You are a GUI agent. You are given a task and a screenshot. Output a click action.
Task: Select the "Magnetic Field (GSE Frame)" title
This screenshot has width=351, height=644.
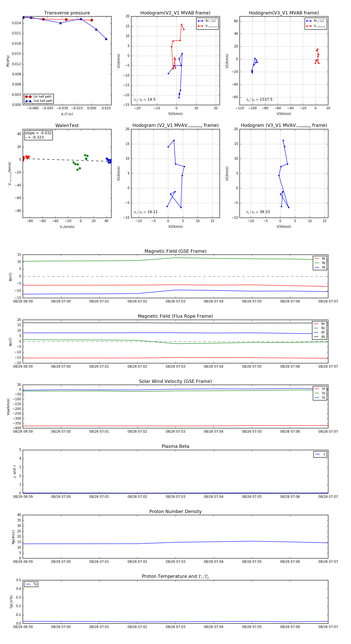coord(175,251)
